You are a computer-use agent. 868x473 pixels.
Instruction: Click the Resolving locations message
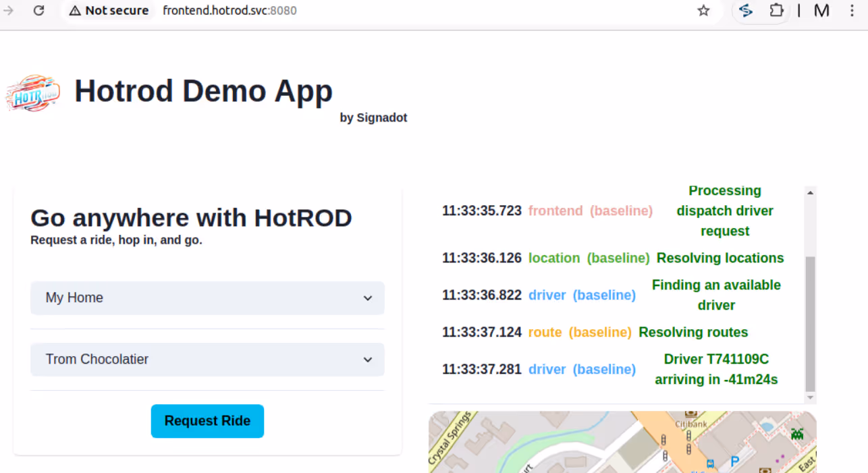click(720, 258)
